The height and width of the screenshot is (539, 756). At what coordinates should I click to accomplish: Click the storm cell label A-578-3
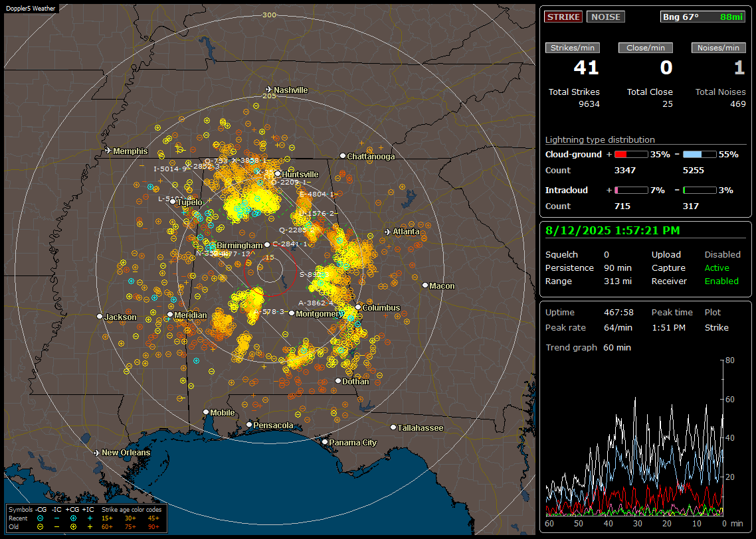click(x=269, y=311)
